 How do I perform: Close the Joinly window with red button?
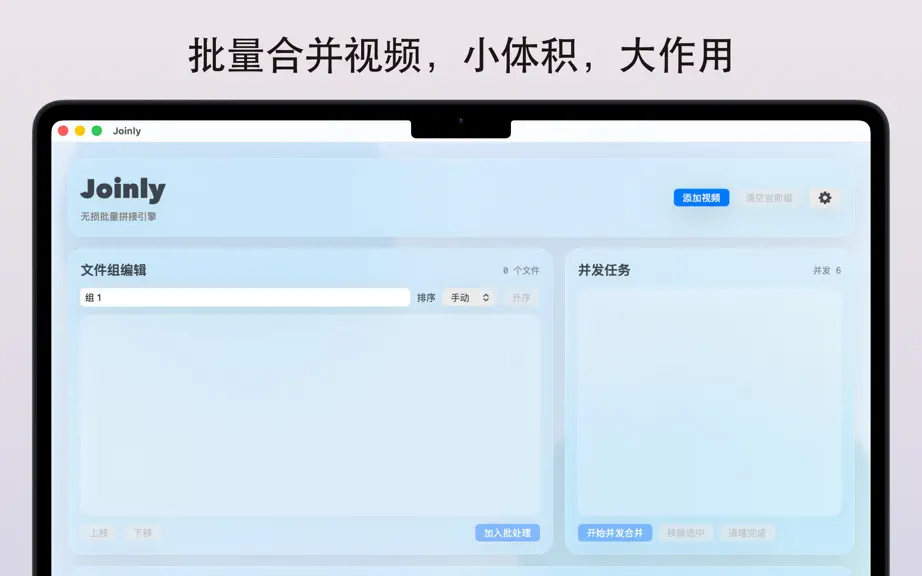(x=63, y=130)
